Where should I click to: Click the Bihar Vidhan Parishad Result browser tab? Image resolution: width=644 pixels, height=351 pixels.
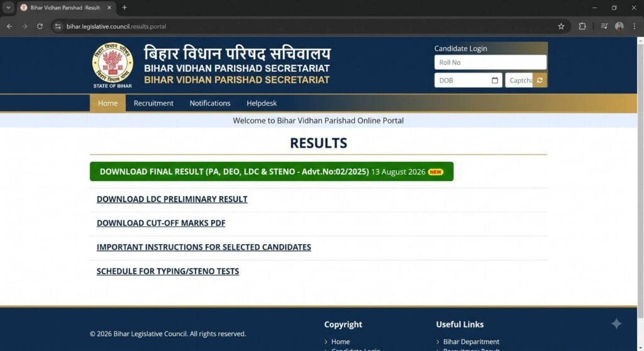pyautogui.click(x=65, y=8)
